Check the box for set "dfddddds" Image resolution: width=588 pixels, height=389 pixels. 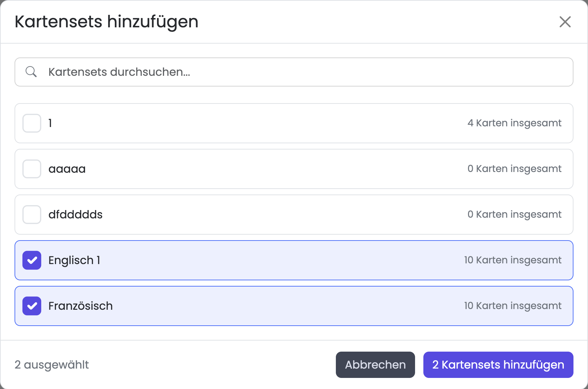[32, 215]
